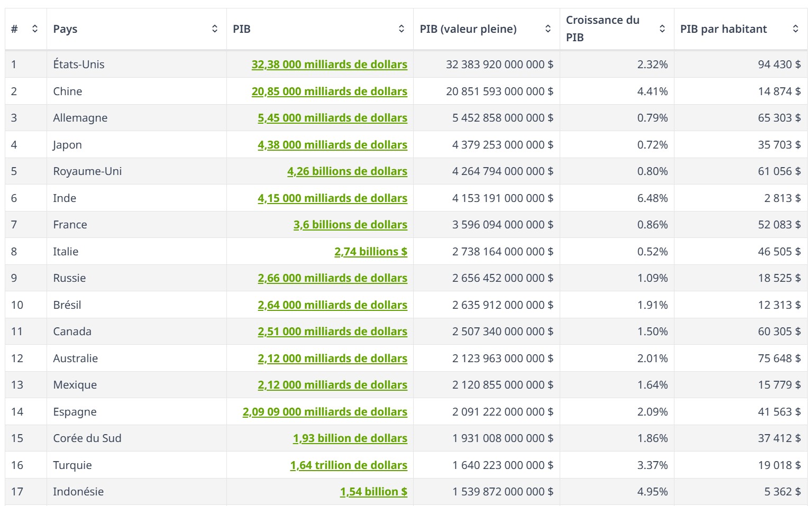Select the full value 4 264 794 000 000 $
This screenshot has height=506, width=812.
tap(503, 171)
